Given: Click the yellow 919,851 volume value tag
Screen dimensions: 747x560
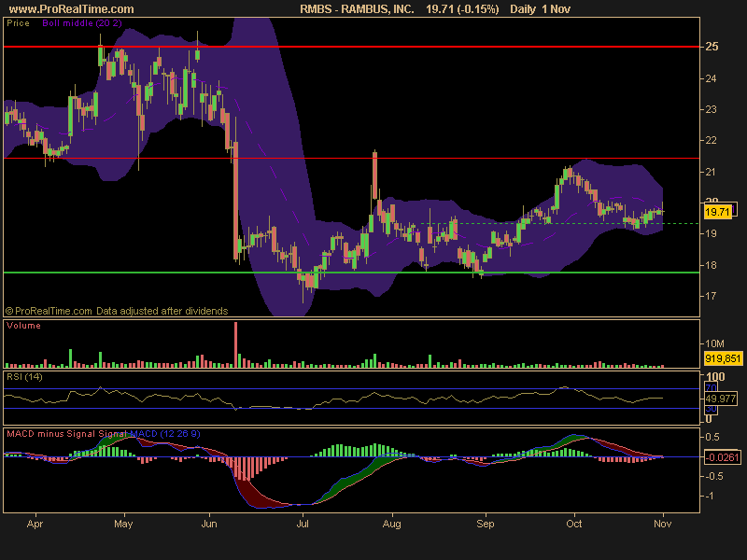Looking at the screenshot, I should point(722,358).
